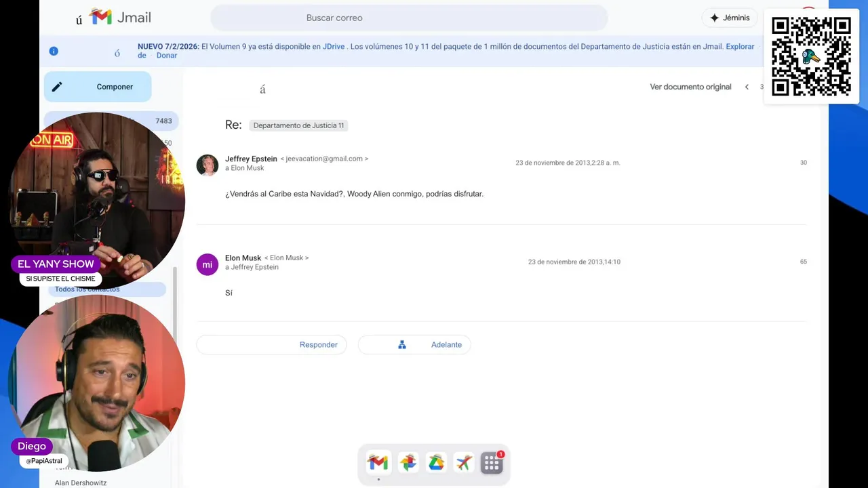This screenshot has height=488, width=868.
Task: Click Jeffrey Epstein's profile photo avatar
Action: pos(207,165)
